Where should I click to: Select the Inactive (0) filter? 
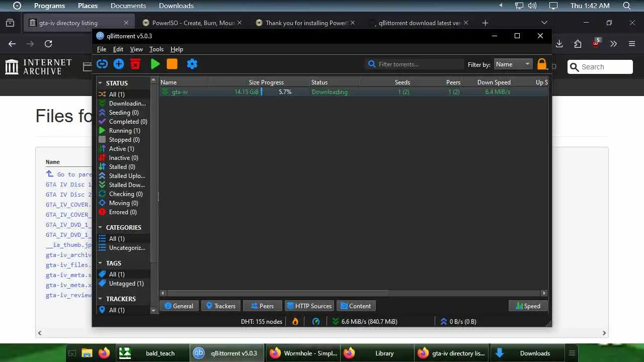[x=123, y=158]
